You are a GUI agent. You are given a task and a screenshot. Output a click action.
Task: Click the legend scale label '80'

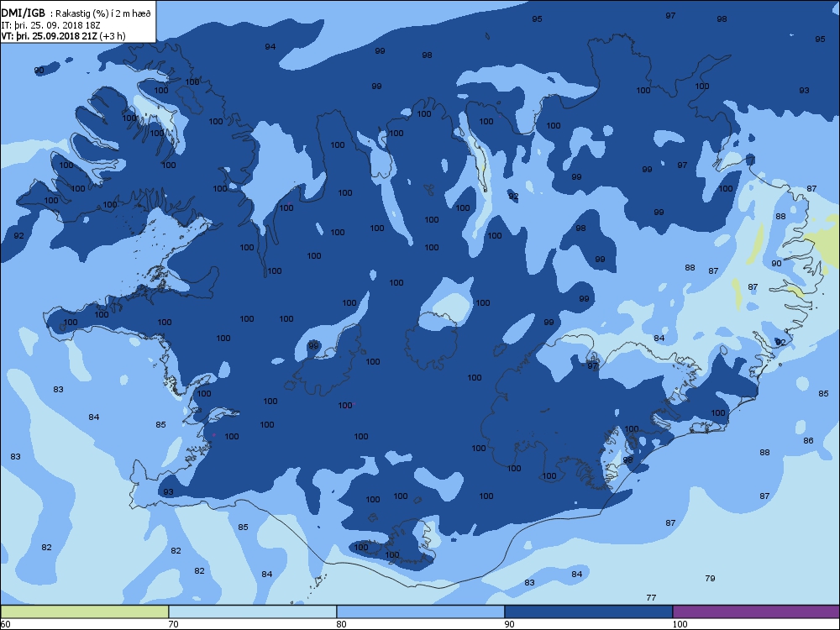[341, 623]
